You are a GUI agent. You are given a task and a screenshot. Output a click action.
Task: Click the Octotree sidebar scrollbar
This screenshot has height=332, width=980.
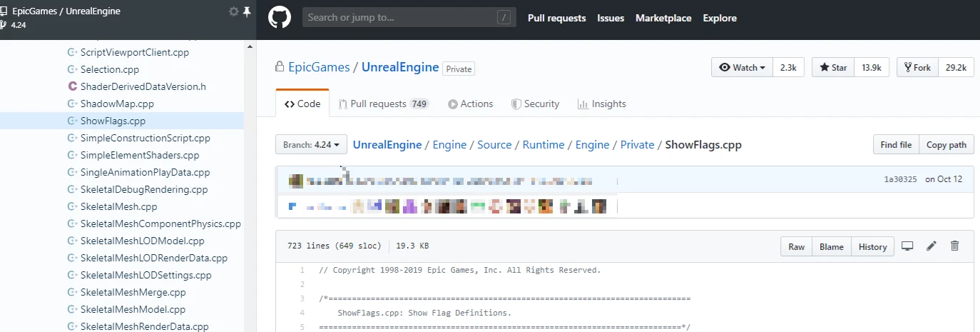coord(250,186)
